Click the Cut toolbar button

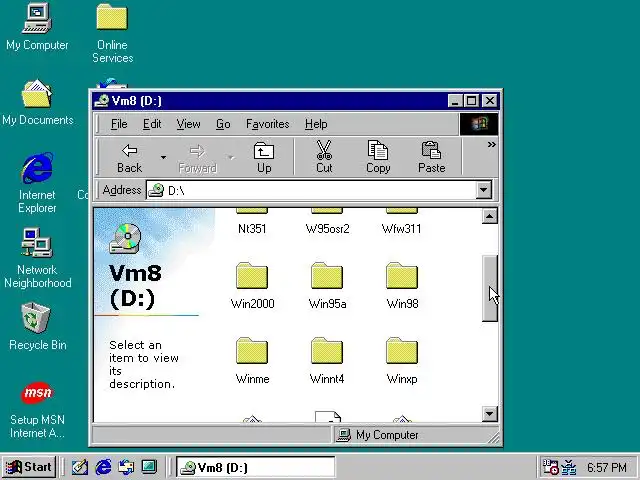pos(324,158)
